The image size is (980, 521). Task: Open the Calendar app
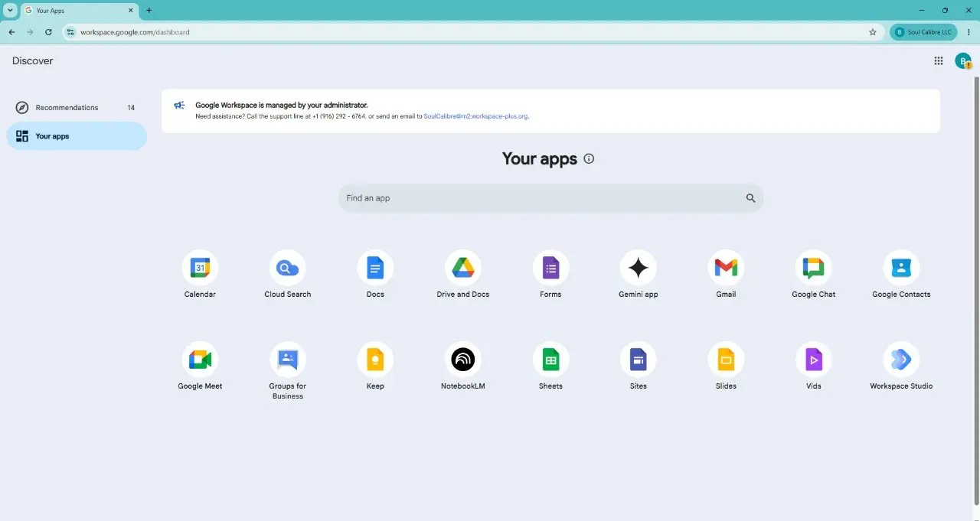(200, 275)
